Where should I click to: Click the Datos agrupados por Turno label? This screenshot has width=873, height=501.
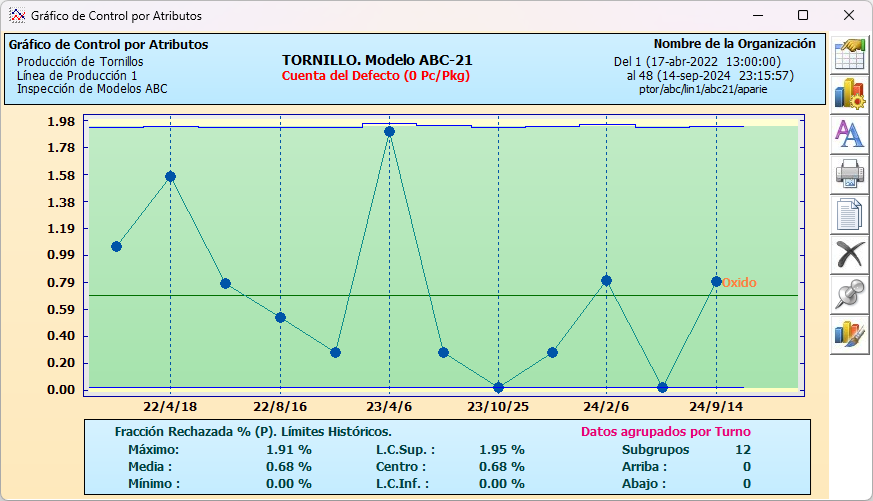(665, 432)
